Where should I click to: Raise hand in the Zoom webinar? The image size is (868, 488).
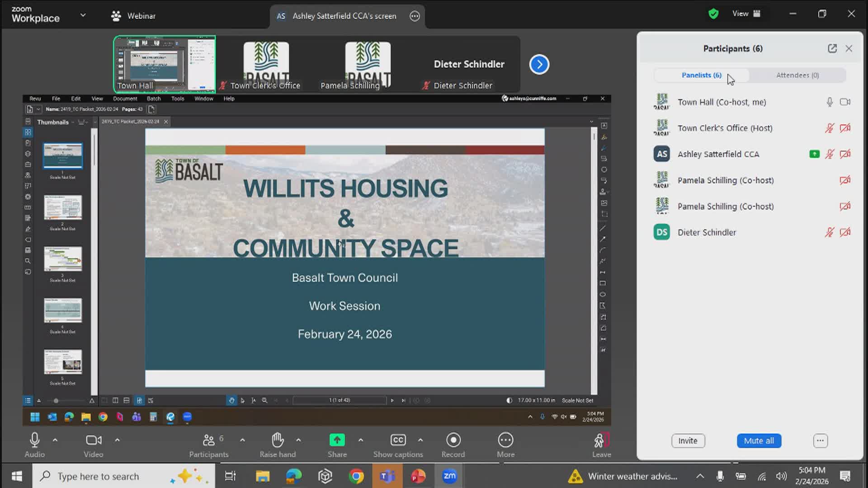pyautogui.click(x=278, y=444)
